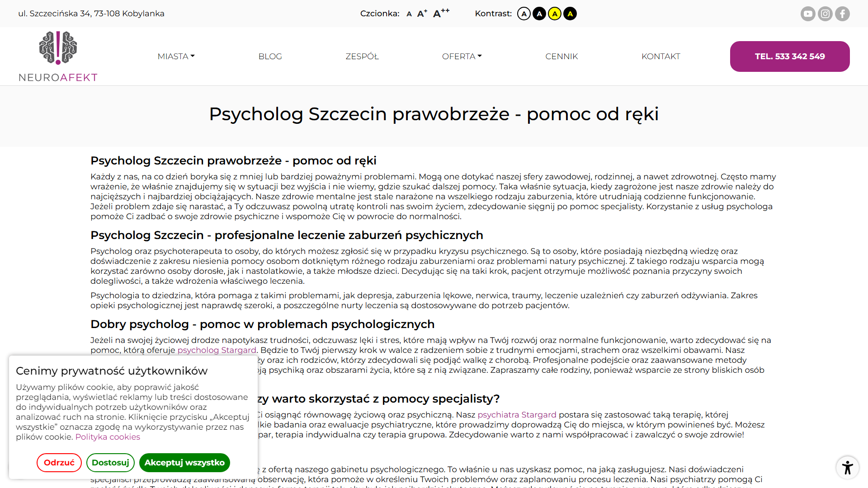This screenshot has height=488, width=868.
Task: Select the white background contrast option
Action: (524, 14)
